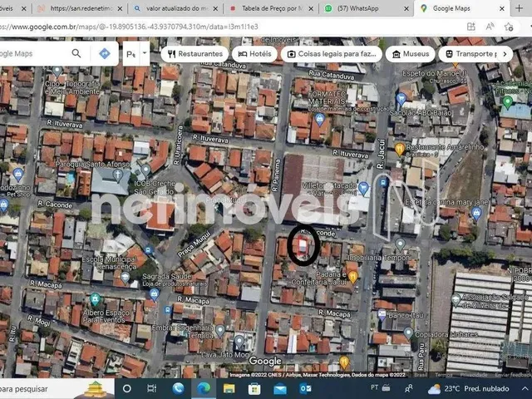Select the Hotéis category chip
The height and width of the screenshot is (399, 532).
pyautogui.click(x=254, y=54)
